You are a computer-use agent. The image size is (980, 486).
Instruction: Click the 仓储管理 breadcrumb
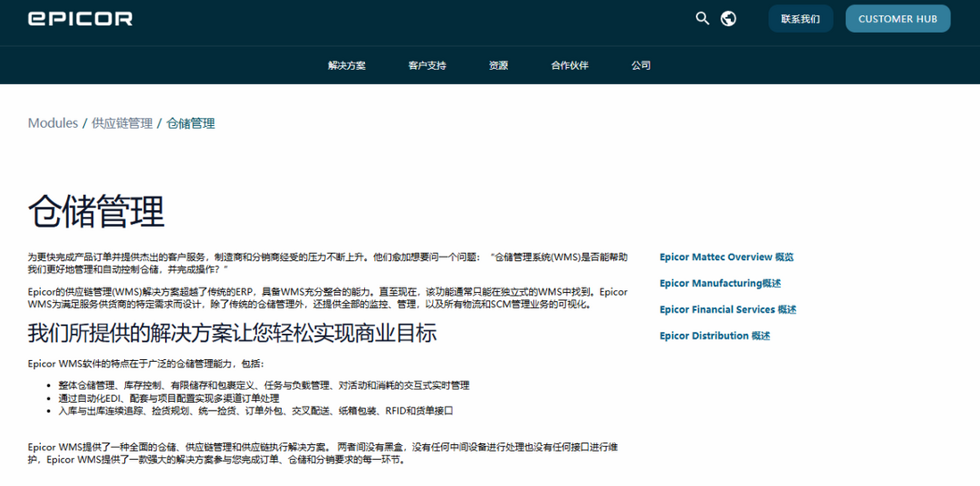tap(191, 123)
